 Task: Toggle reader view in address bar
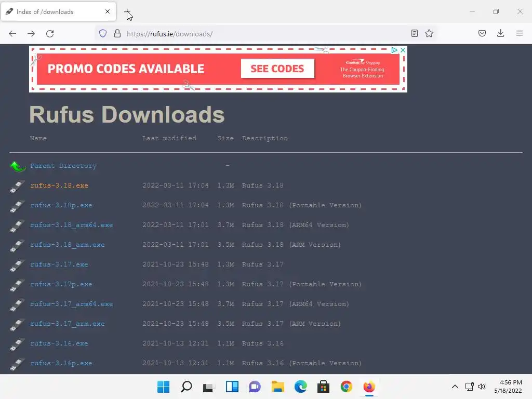(x=414, y=33)
